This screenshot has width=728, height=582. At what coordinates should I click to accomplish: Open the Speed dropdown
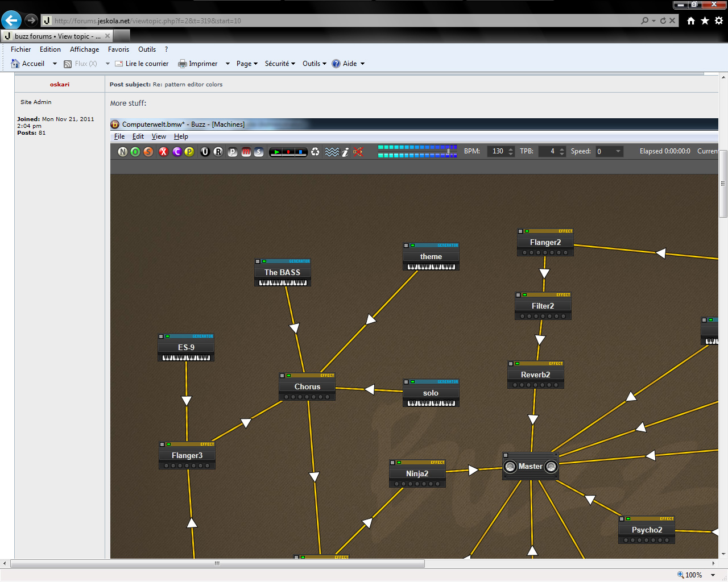[618, 151]
